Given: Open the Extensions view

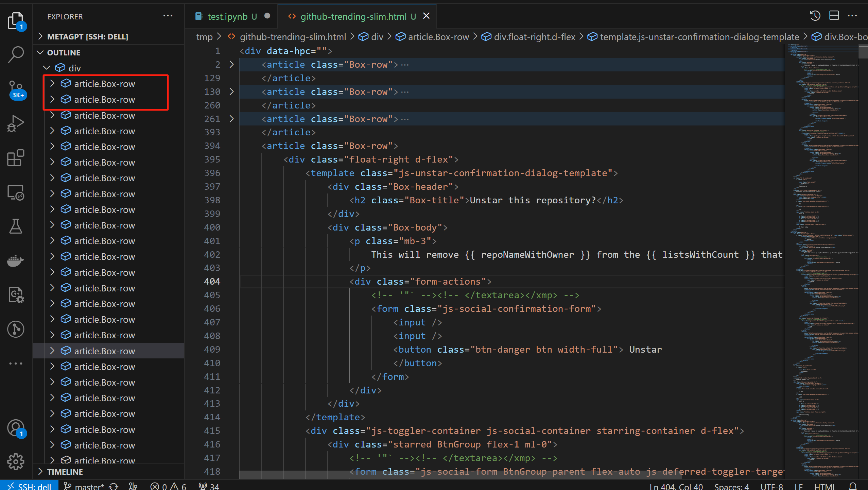Looking at the screenshot, I should click(16, 158).
